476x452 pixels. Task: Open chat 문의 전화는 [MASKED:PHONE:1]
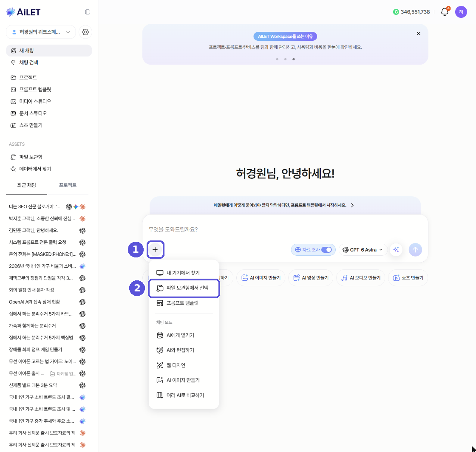coord(47,254)
